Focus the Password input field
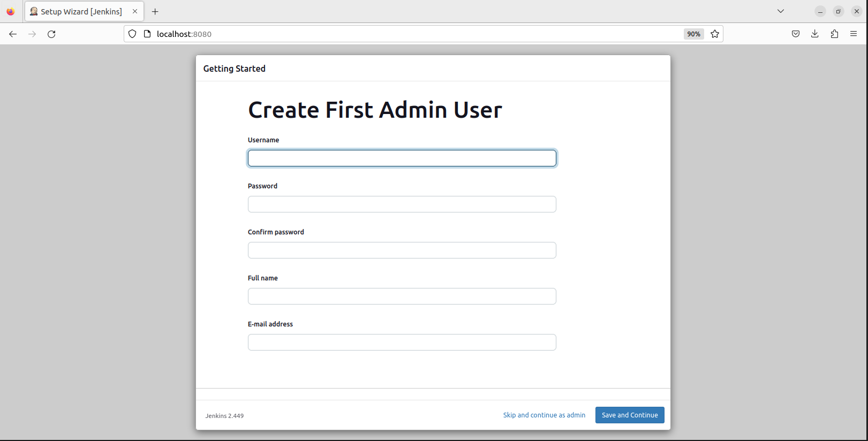This screenshot has width=868, height=441. pos(402,204)
